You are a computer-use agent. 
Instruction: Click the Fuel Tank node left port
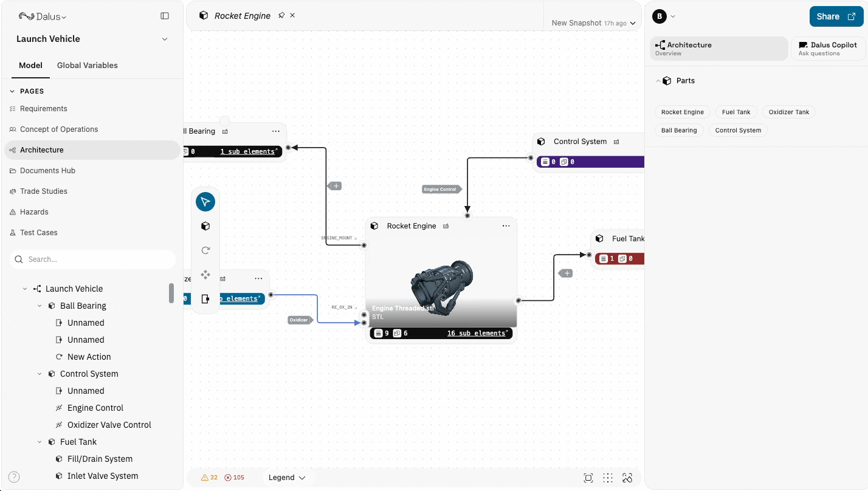589,255
